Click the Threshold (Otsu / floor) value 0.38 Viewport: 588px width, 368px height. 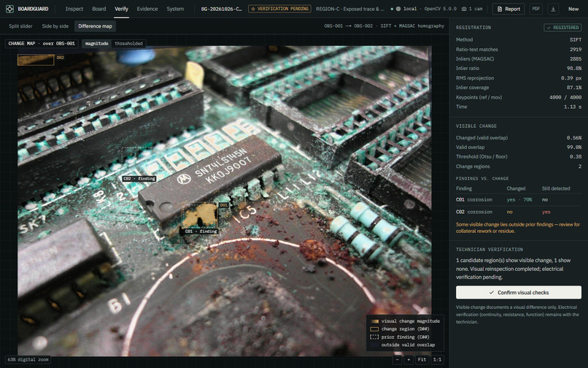pyautogui.click(x=576, y=156)
